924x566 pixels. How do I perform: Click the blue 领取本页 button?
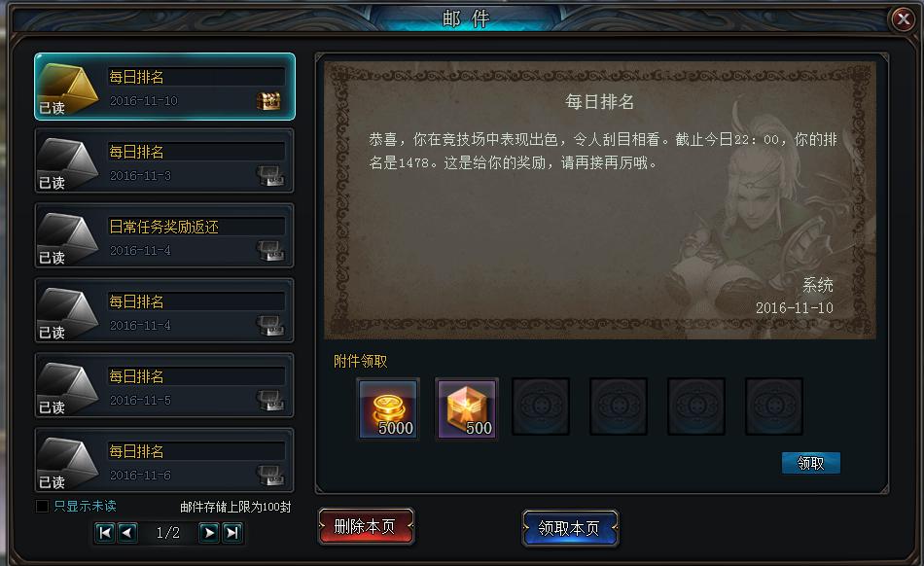(x=570, y=528)
